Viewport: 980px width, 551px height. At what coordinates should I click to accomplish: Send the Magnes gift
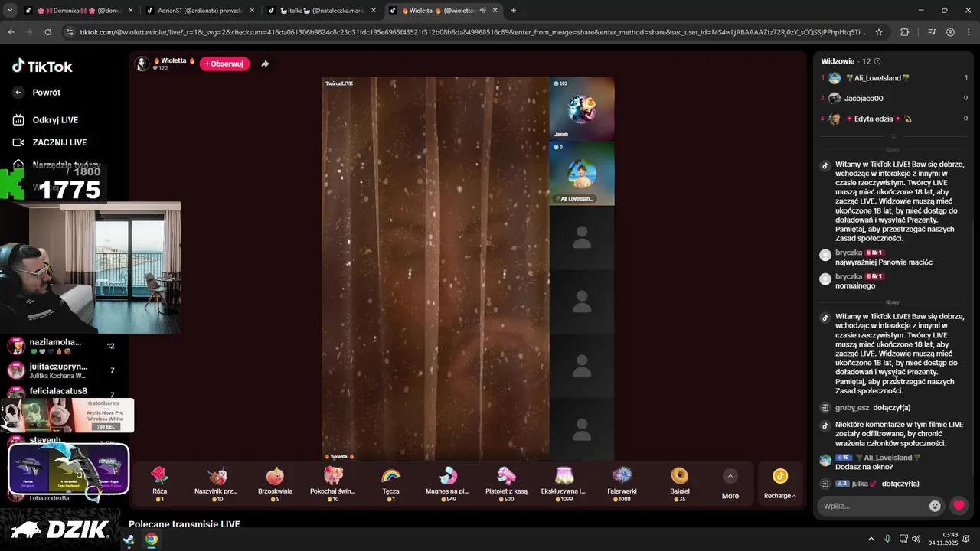447,484
